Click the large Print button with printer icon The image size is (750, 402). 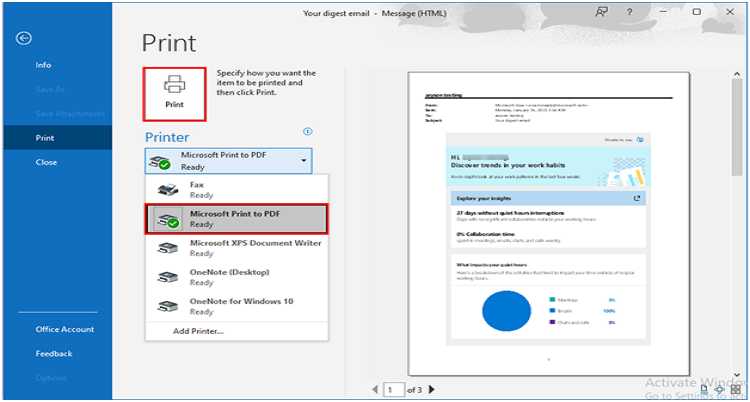(175, 94)
